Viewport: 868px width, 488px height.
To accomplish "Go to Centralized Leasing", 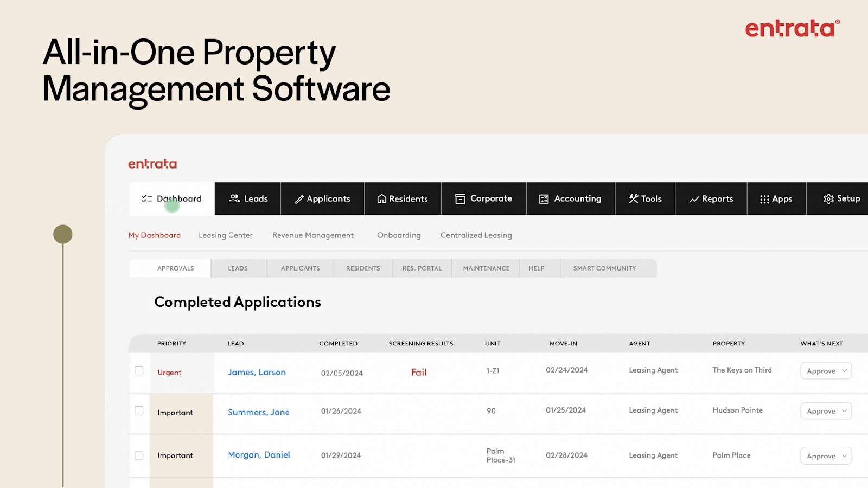I will pyautogui.click(x=476, y=235).
